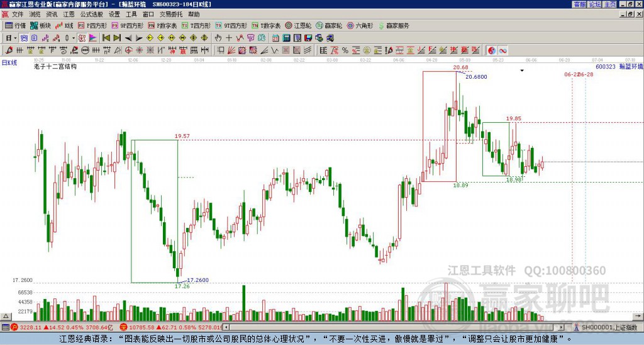Image resolution: width=644 pixels, height=345 pixels.
Task: Open the 9T四方形 tool
Action: [x=231, y=25]
